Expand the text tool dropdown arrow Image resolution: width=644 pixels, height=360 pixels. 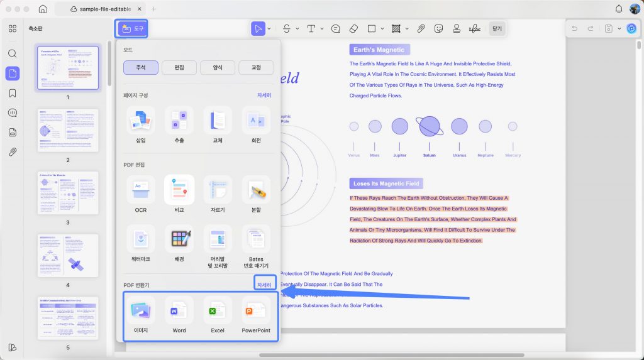click(322, 29)
